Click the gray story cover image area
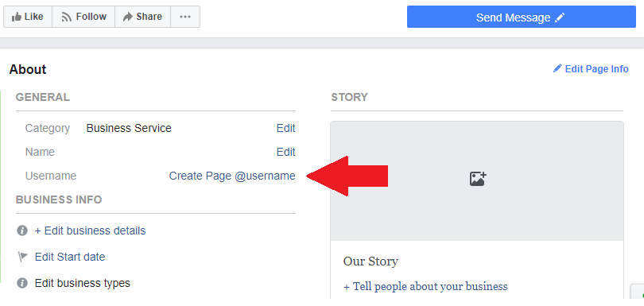Image resolution: width=644 pixels, height=306 pixels. click(x=477, y=180)
